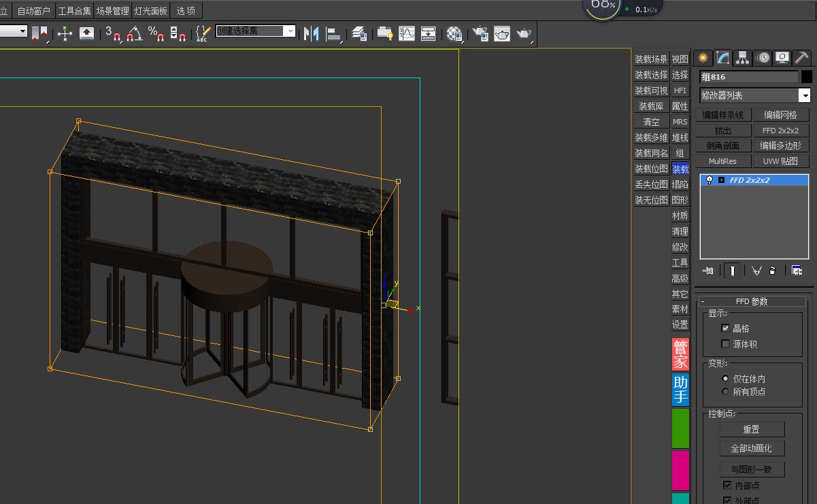
Task: Toggle the 内部点 checkbox
Action: (x=727, y=486)
